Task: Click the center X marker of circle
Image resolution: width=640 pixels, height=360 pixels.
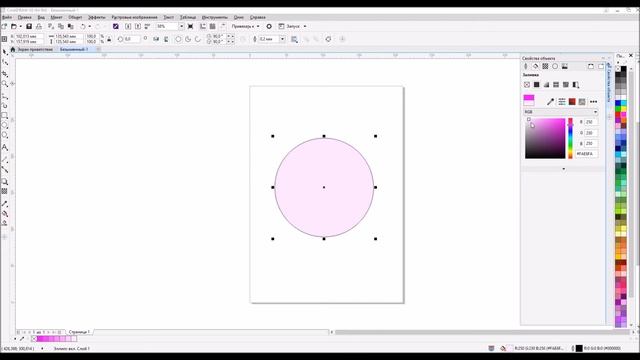Action: click(324, 187)
